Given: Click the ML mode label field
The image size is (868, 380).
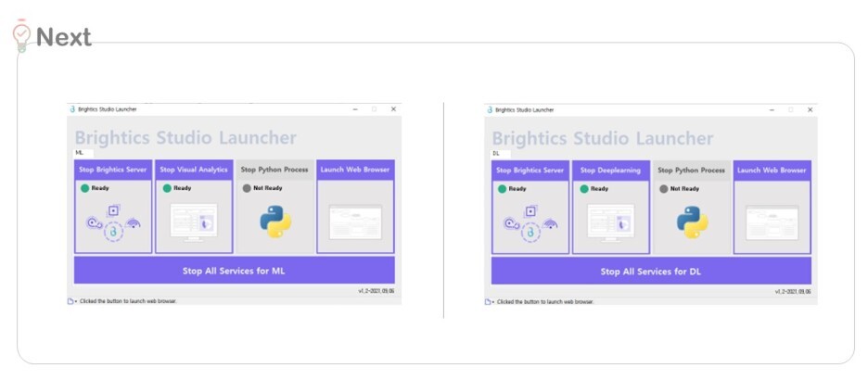Looking at the screenshot, I should (84, 153).
